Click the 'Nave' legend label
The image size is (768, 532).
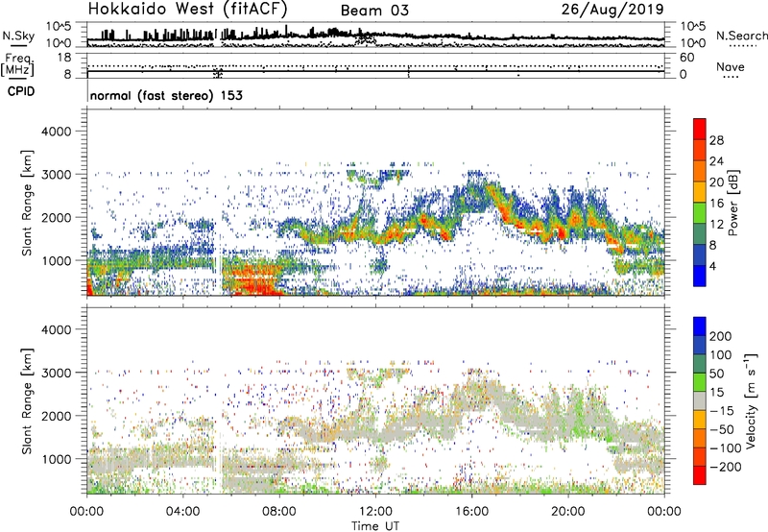pyautogui.click(x=731, y=66)
